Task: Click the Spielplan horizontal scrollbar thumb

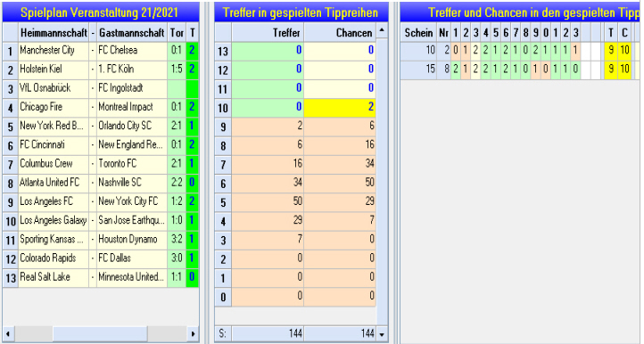Action: [x=100, y=333]
